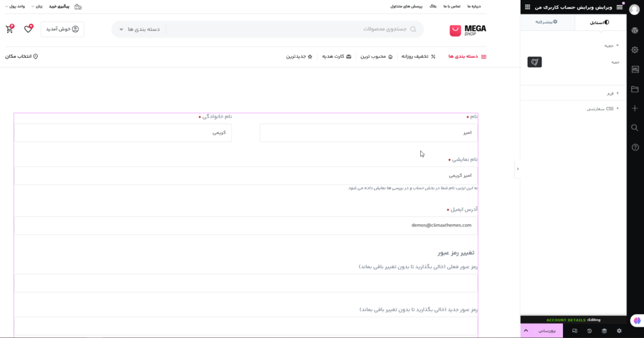Click the help question mark icon
644x338 pixels.
[x=635, y=147]
